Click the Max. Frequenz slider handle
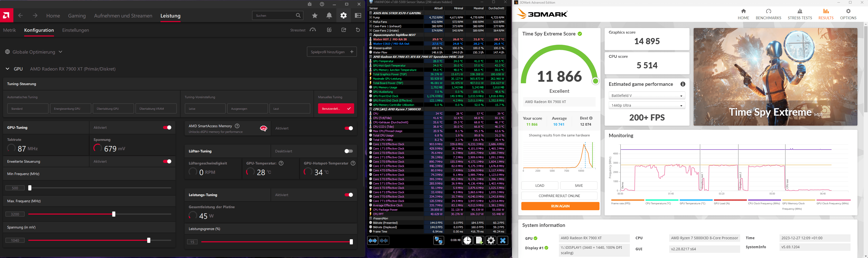 (x=114, y=214)
